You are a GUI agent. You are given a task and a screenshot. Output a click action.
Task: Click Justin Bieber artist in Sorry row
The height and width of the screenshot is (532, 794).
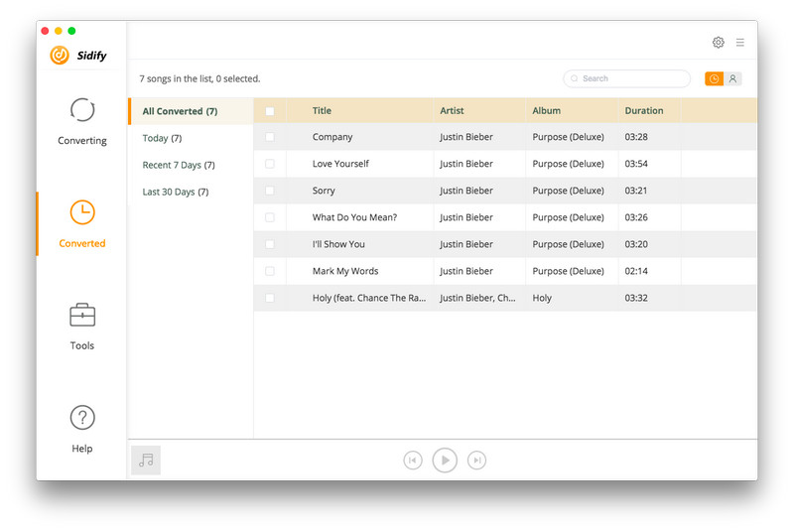(465, 191)
